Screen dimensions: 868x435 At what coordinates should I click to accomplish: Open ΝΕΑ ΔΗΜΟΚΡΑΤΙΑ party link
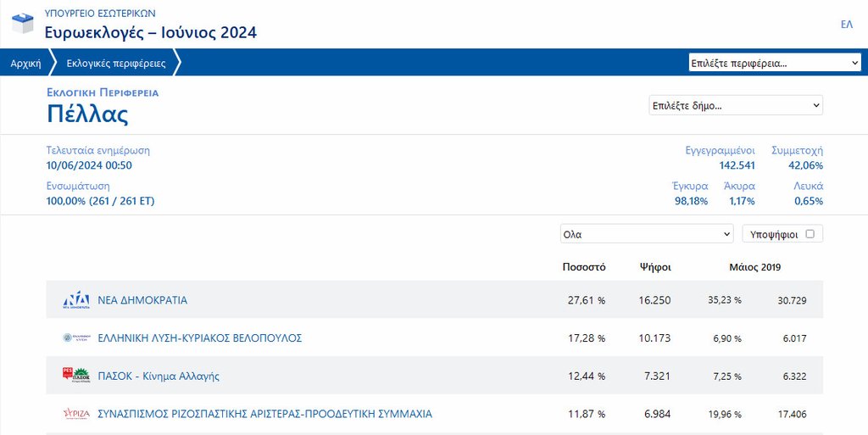[142, 300]
